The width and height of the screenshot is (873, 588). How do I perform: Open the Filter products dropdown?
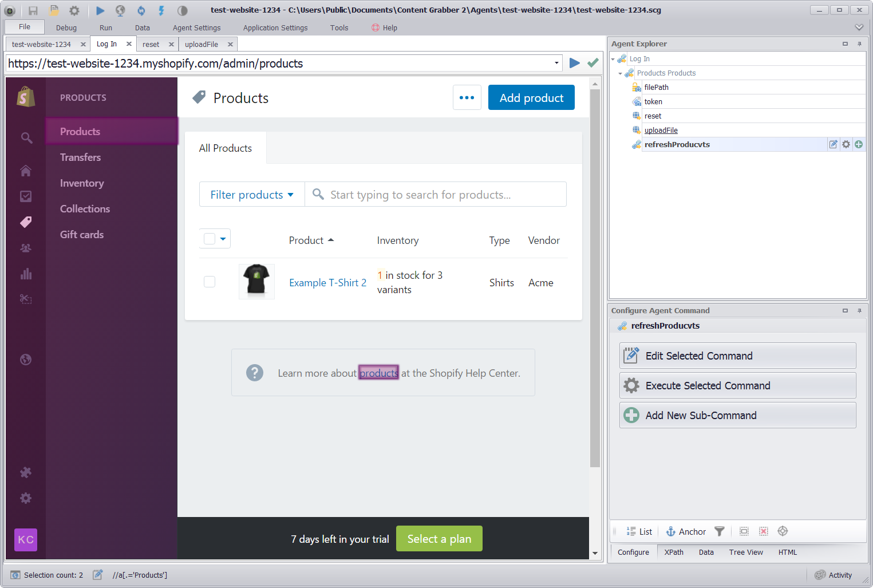pyautogui.click(x=252, y=195)
